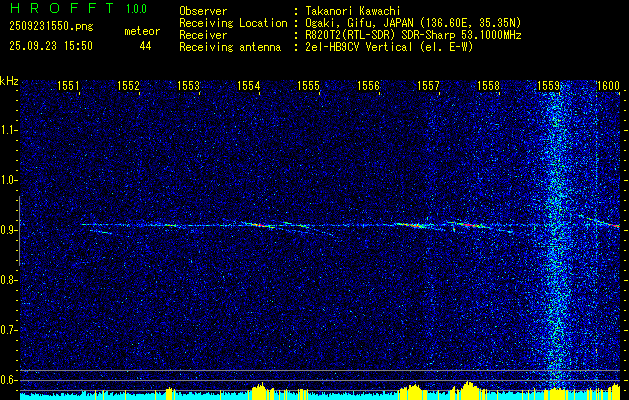Image resolution: width=629 pixels, height=400 pixels.
Task: Click the Receiver info R820T2(RTL-SDR)
Action: coord(351,35)
